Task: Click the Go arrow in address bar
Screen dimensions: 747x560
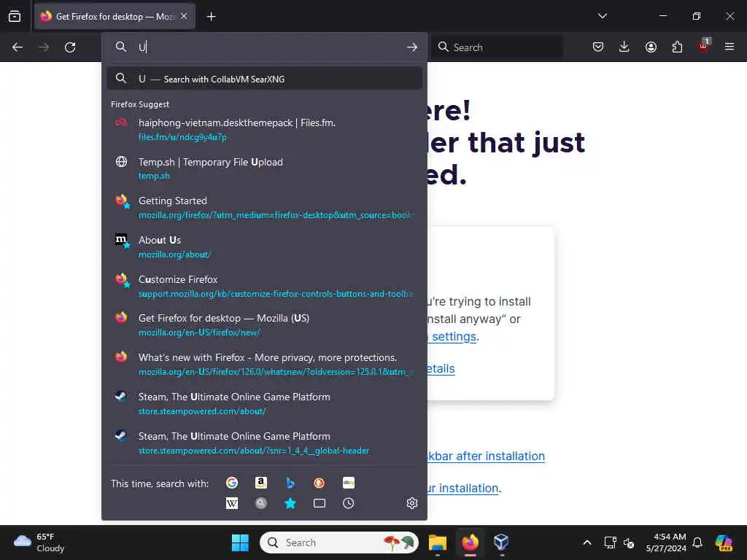Action: 412,47
